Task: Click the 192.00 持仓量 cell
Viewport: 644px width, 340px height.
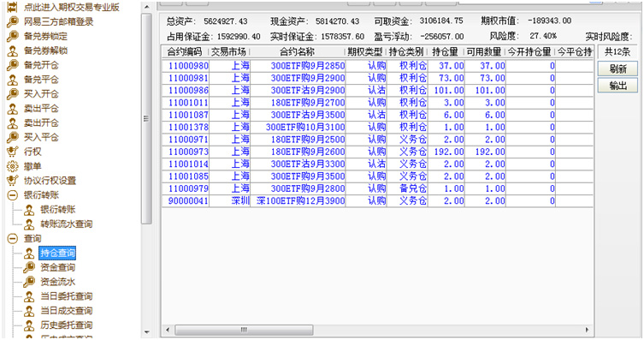Action: (446, 152)
